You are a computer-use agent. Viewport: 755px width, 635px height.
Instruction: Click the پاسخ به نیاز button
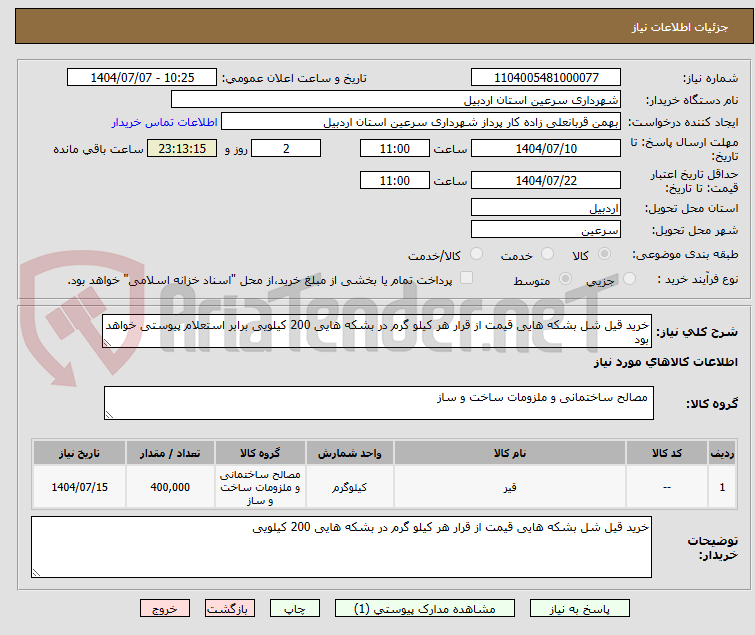(x=580, y=609)
